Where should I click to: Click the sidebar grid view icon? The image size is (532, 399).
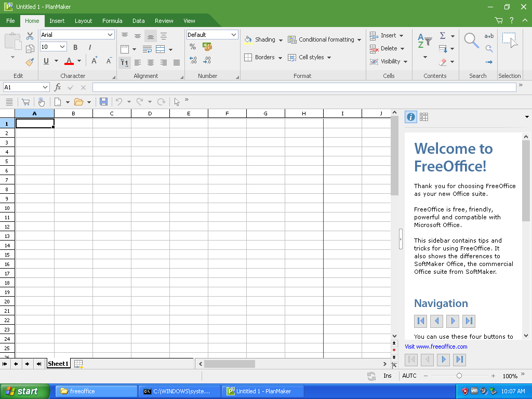tap(424, 117)
